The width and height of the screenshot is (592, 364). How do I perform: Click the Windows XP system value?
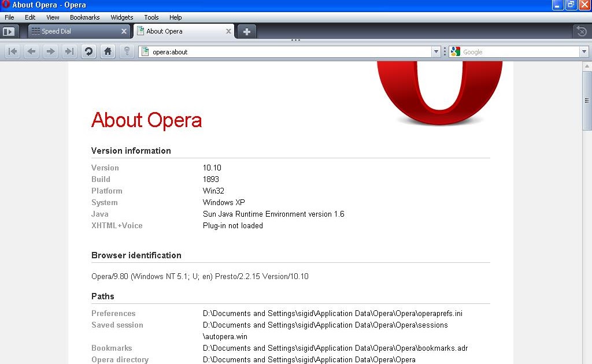tap(224, 202)
